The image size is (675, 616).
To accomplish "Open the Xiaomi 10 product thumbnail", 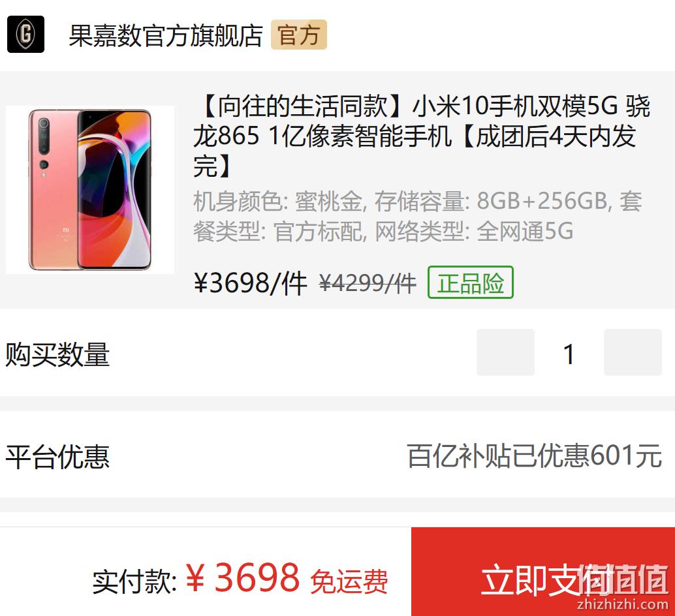I will pos(90,190).
